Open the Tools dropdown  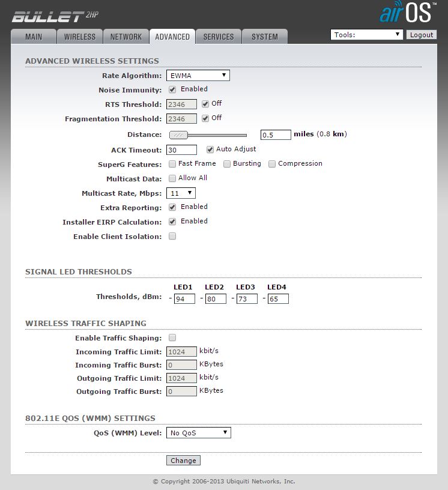tap(366, 35)
